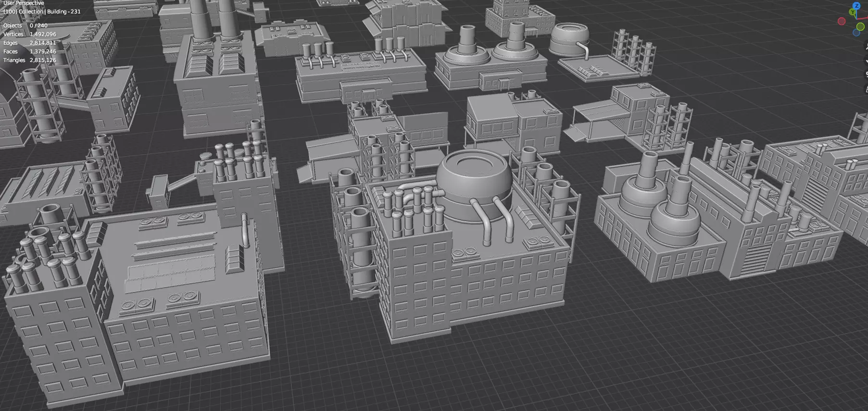Screen dimensions: 868x411
Task: Click the Faces value '1,379,246'
Action: [x=43, y=51]
